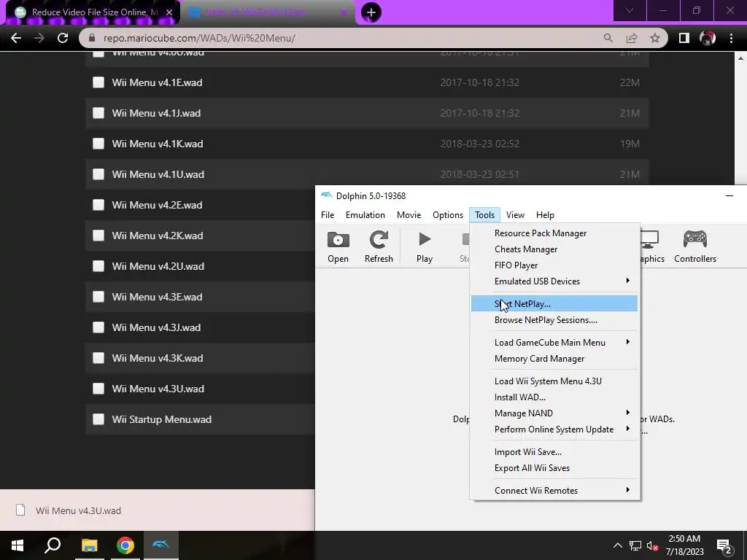Open Controllers settings in Dolphin toolbar
The height and width of the screenshot is (560, 747).
click(695, 246)
